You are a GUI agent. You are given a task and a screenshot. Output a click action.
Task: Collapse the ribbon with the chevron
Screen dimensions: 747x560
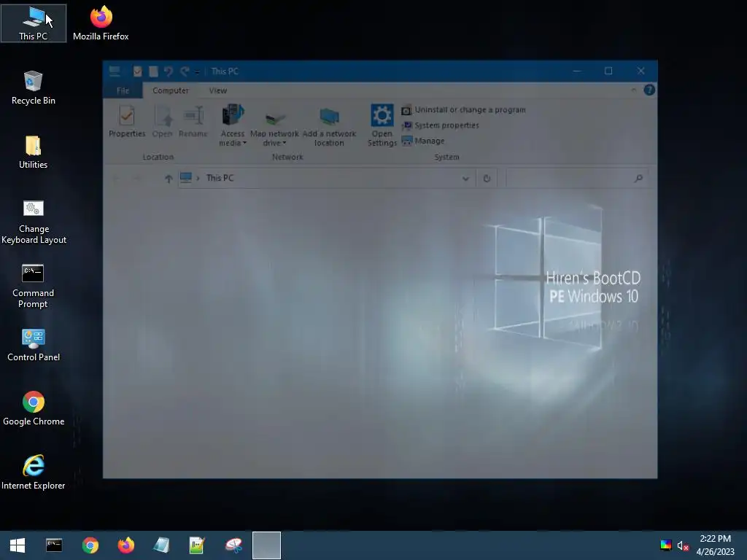634,90
